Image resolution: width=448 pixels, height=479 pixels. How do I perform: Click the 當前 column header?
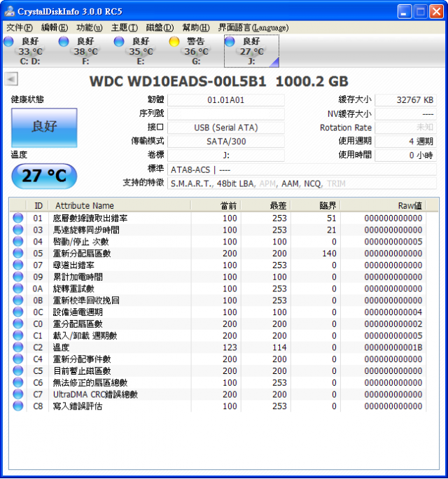point(216,206)
